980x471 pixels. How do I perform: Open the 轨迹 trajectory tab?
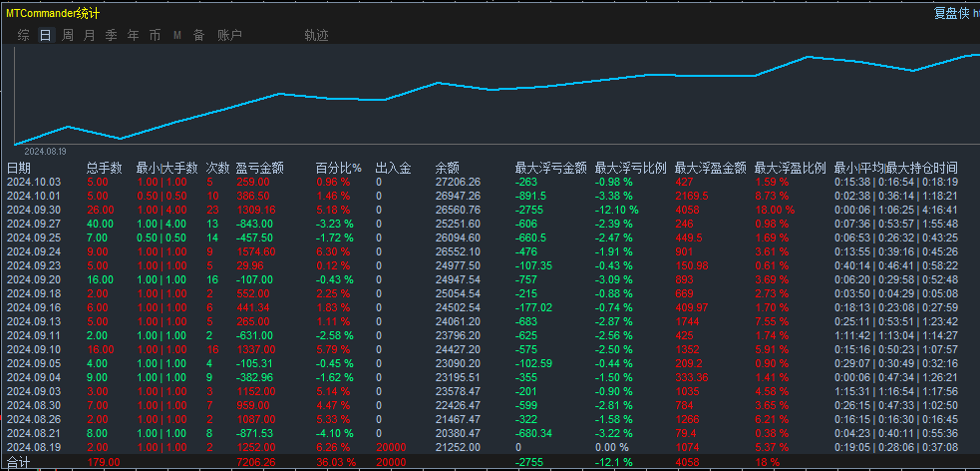[316, 35]
